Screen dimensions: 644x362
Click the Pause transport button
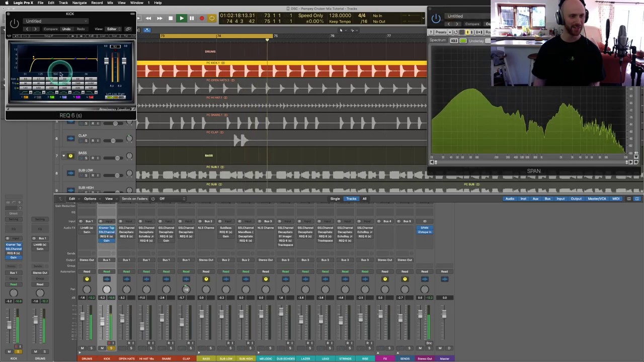191,18
